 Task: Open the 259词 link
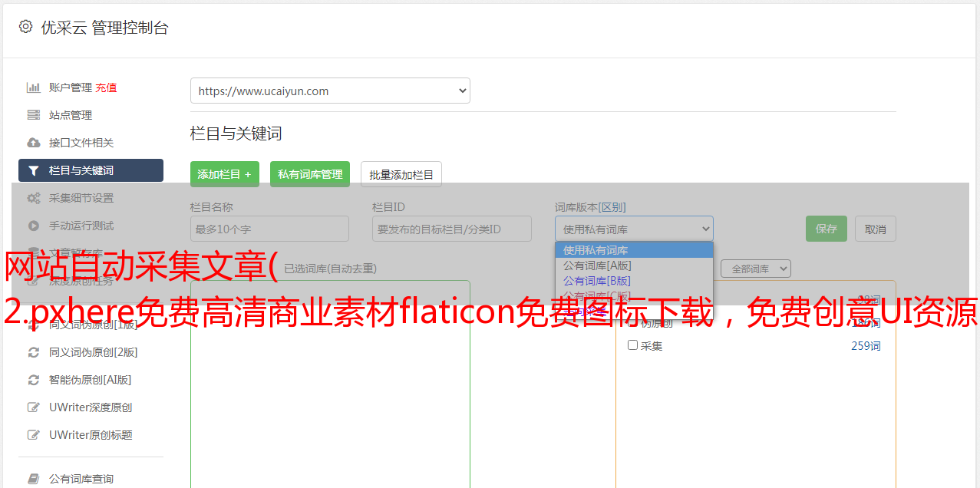866,346
